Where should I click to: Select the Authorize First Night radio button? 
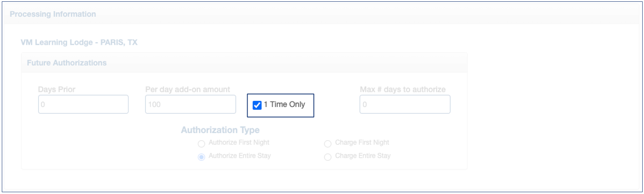[x=201, y=144]
